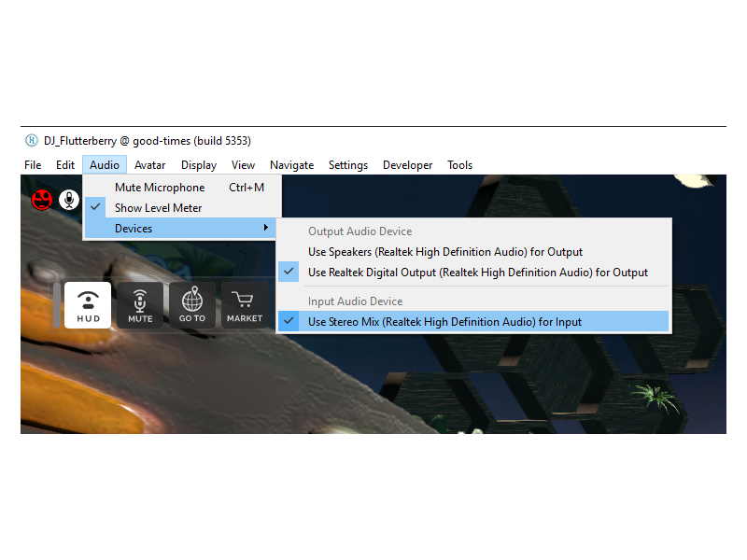Open the GO TO globe button
Image resolution: width=747 pixels, height=560 pixels.
point(192,305)
